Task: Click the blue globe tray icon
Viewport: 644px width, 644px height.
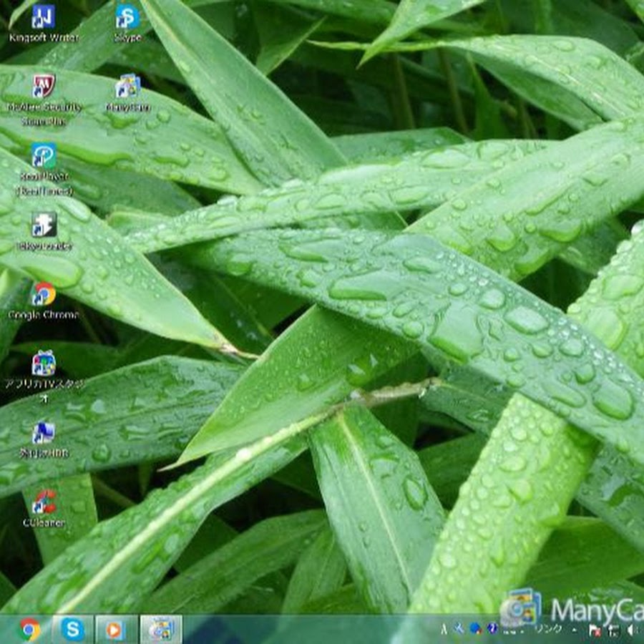Action: [475, 628]
